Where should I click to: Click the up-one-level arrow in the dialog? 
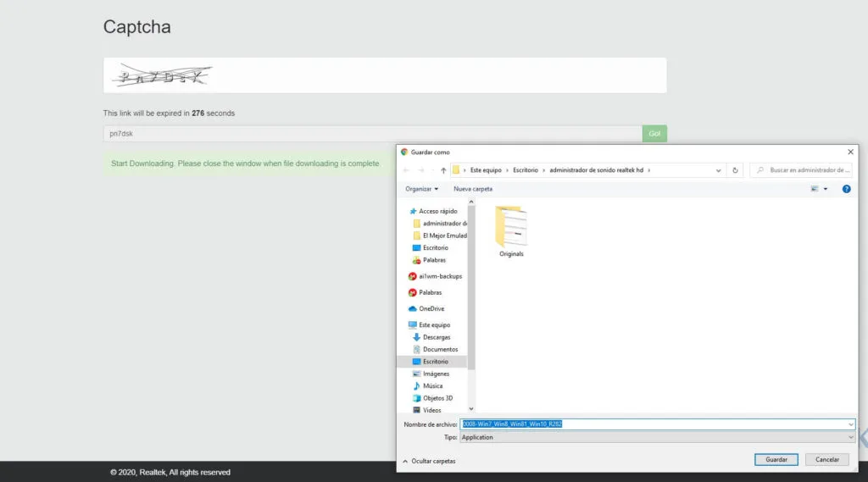click(443, 170)
